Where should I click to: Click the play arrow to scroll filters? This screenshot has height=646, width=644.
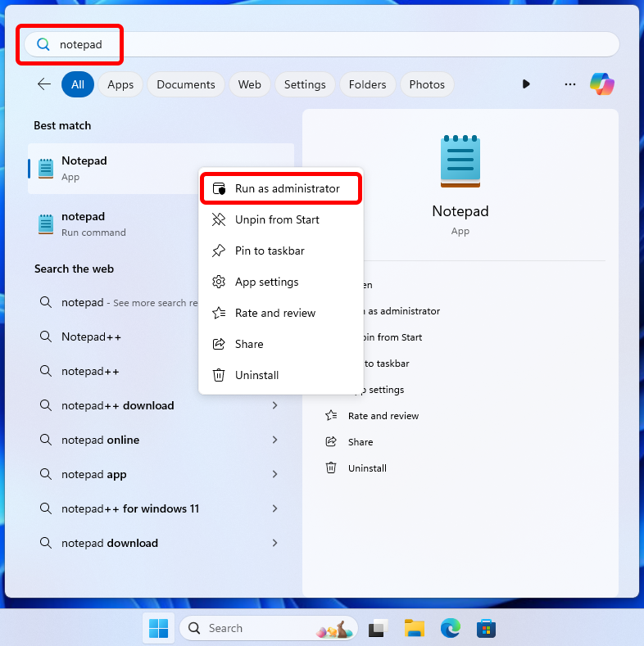pos(526,84)
